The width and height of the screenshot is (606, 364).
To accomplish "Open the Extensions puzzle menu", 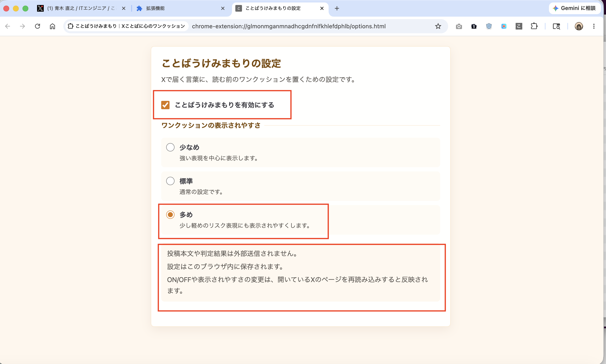I will 534,26.
